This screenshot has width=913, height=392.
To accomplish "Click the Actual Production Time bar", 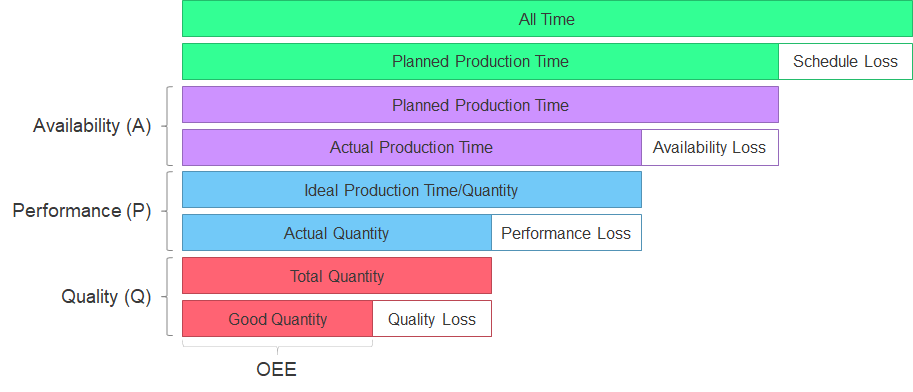I will tap(412, 147).
